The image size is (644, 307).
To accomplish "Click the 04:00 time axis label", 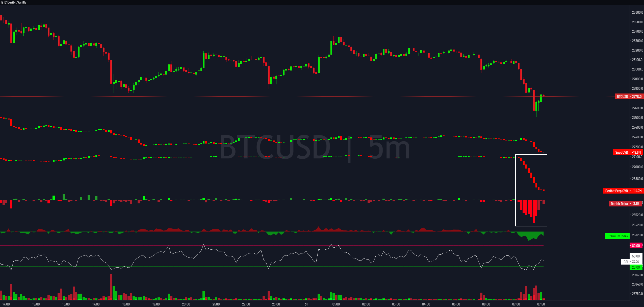I will [426, 304].
